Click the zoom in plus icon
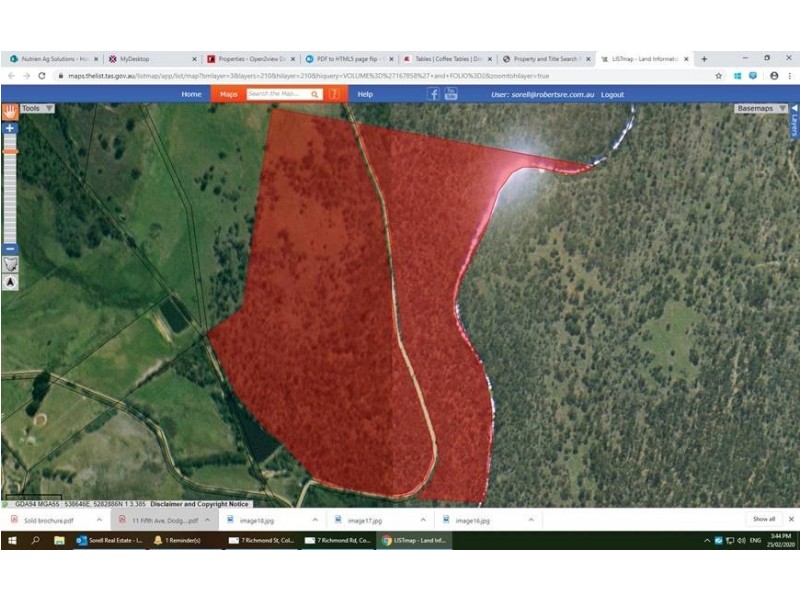The image size is (800, 600). point(9,128)
